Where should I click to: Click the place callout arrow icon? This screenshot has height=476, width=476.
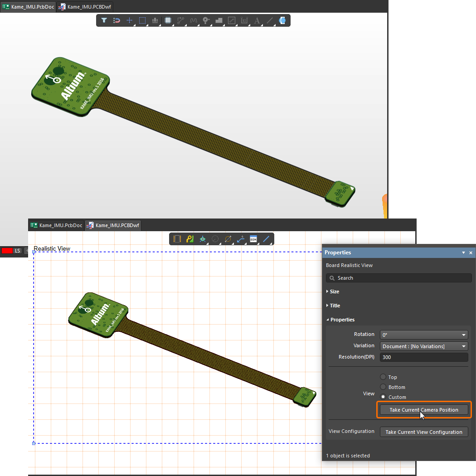[241, 238]
